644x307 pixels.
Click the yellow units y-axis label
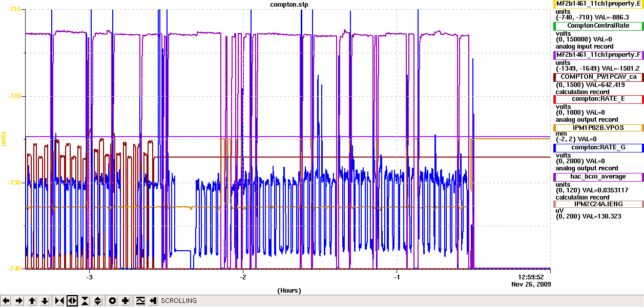coord(4,139)
